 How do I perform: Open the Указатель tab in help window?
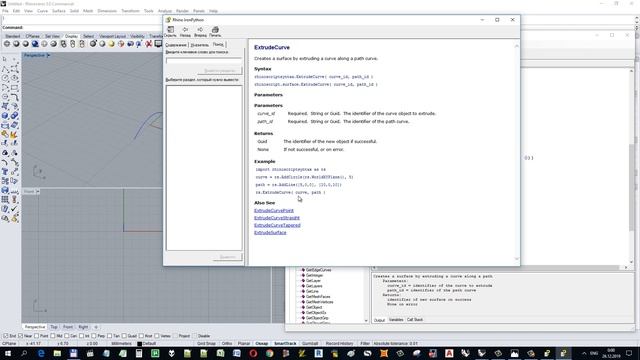pyautogui.click(x=200, y=45)
